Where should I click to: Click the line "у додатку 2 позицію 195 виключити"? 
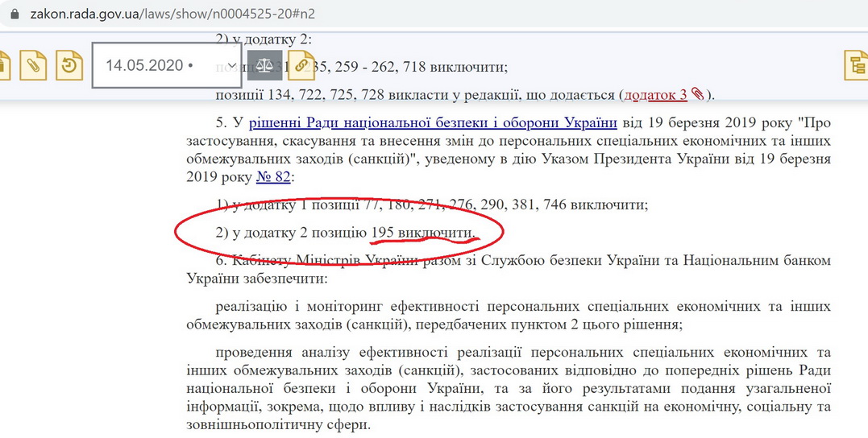pyautogui.click(x=346, y=233)
